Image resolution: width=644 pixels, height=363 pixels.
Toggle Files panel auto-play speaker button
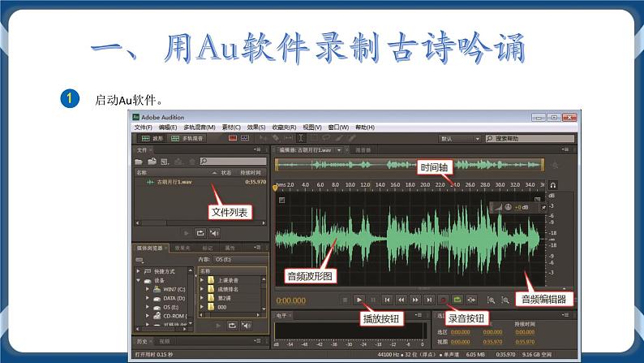point(214,233)
